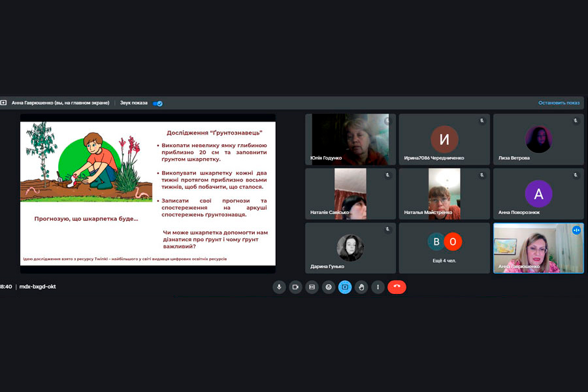Select Наталья Майстренко's video tile
This screenshot has width=588, height=392.
click(444, 193)
